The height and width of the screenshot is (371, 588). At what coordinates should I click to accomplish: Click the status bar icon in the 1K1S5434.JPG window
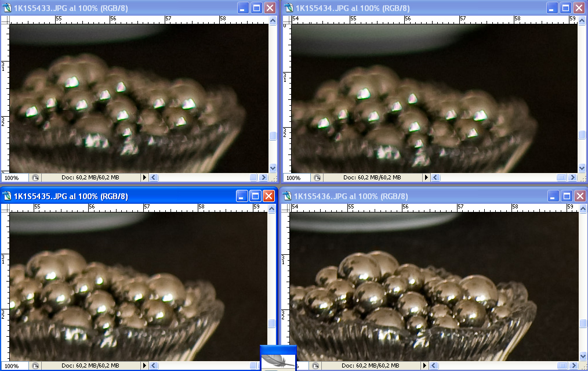click(x=316, y=178)
